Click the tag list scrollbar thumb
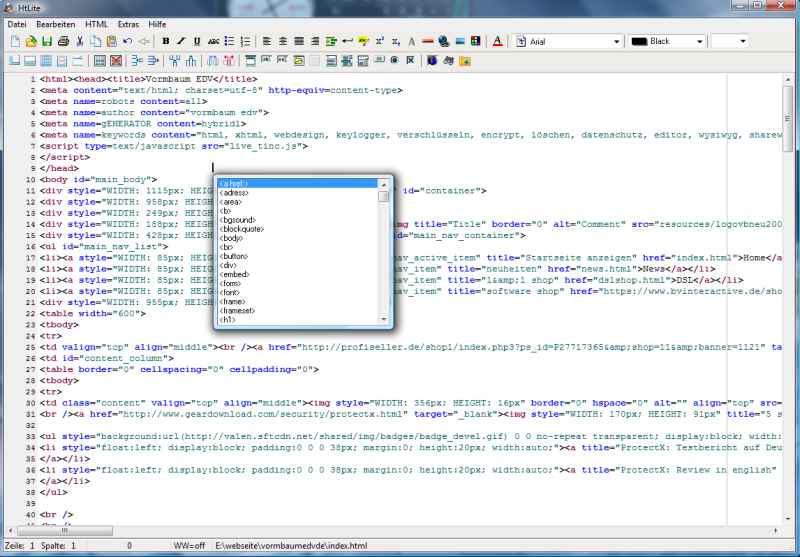Screen dimensions: 800x557 click(384, 196)
